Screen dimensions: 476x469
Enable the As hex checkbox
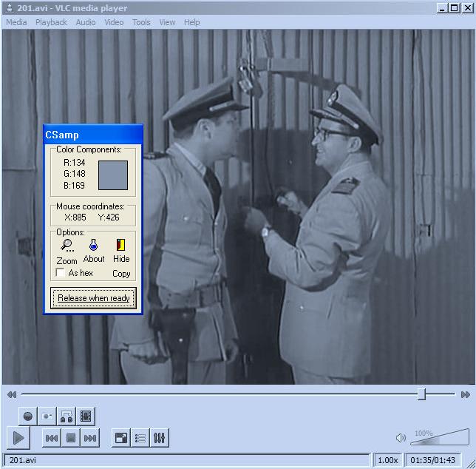tap(60, 273)
